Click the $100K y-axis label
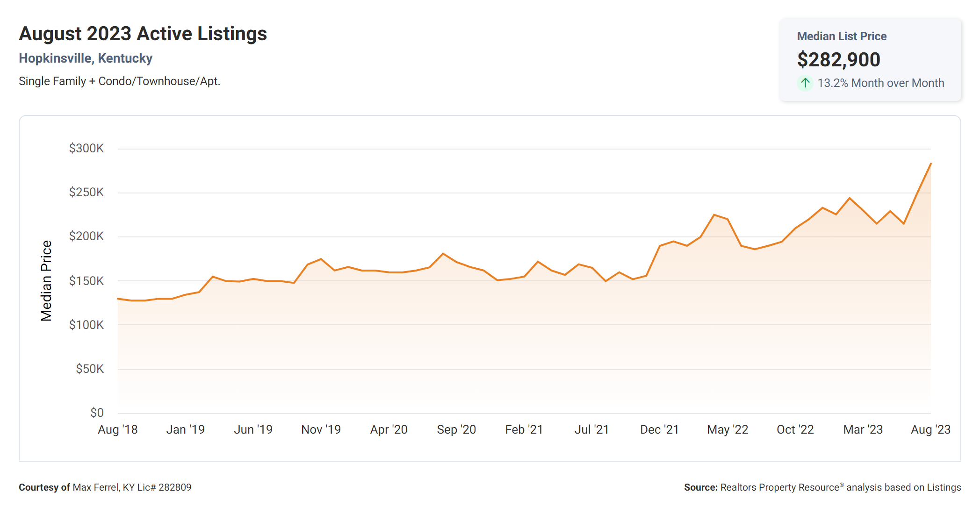This screenshot has height=514, width=980. click(x=86, y=325)
